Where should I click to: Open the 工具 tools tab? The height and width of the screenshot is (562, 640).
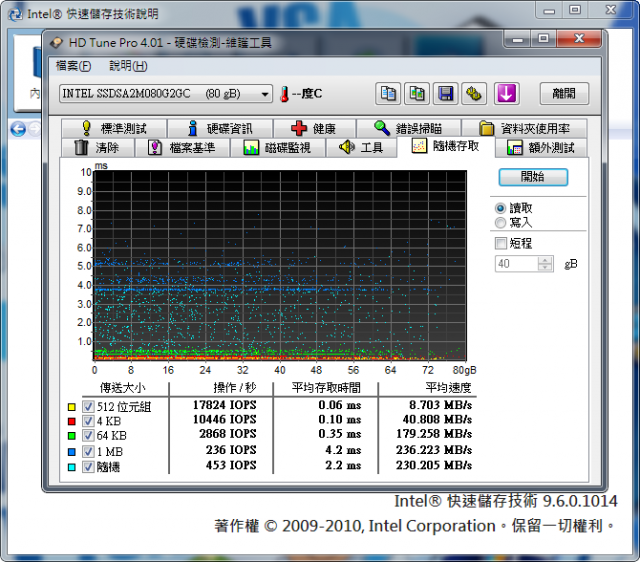click(361, 147)
